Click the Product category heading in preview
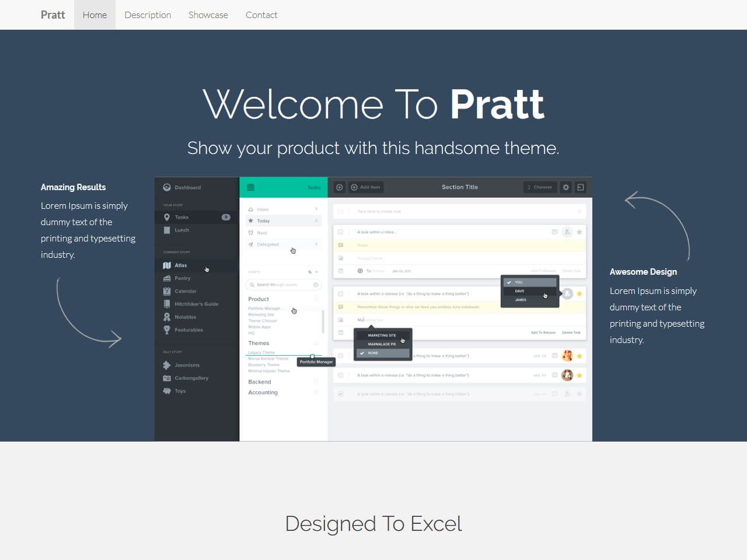Viewport: 747px width, 560px height. (x=259, y=299)
